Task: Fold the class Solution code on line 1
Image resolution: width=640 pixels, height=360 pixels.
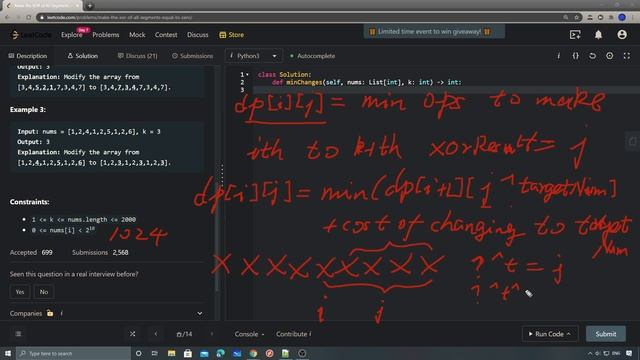Action: (x=247, y=74)
